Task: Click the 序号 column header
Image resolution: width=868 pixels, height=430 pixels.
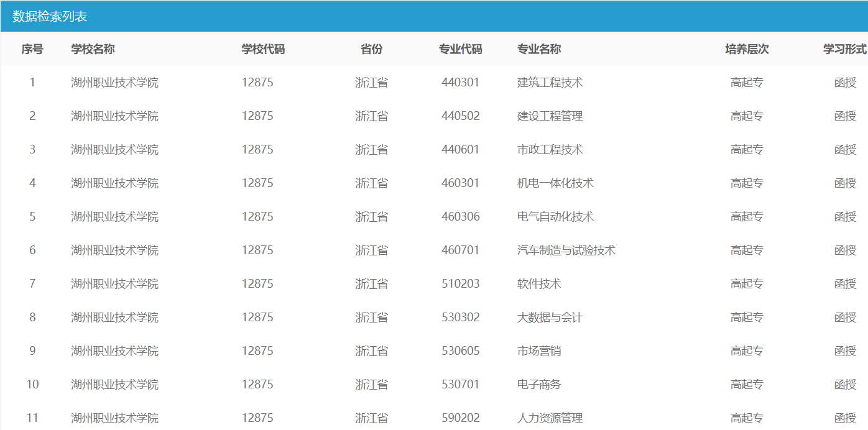Action: [x=32, y=49]
